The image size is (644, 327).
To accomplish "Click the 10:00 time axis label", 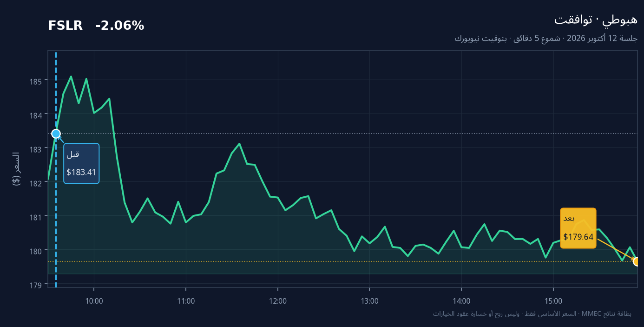I will coord(94,301).
